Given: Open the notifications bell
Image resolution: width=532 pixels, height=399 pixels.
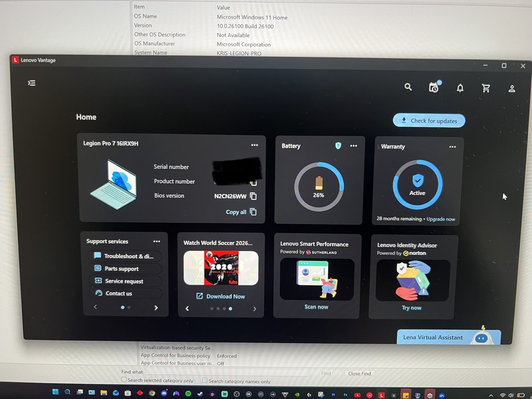Looking at the screenshot, I should click(x=460, y=88).
